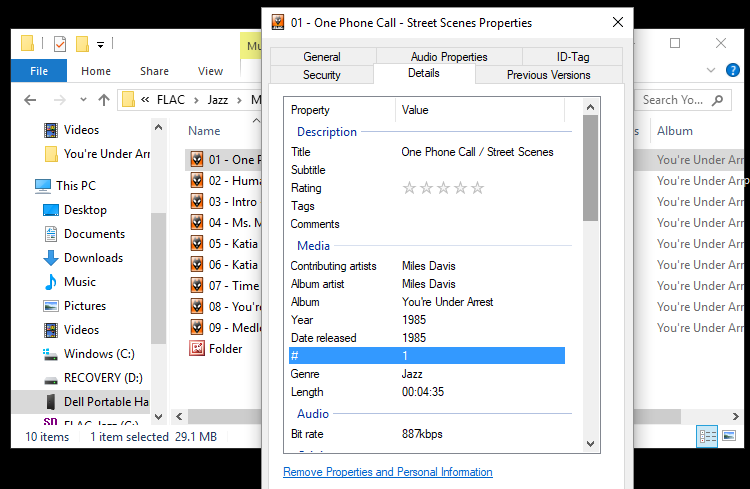The height and width of the screenshot is (489, 750).
Task: Click Remove Properties and Personal Information link
Action: click(387, 472)
